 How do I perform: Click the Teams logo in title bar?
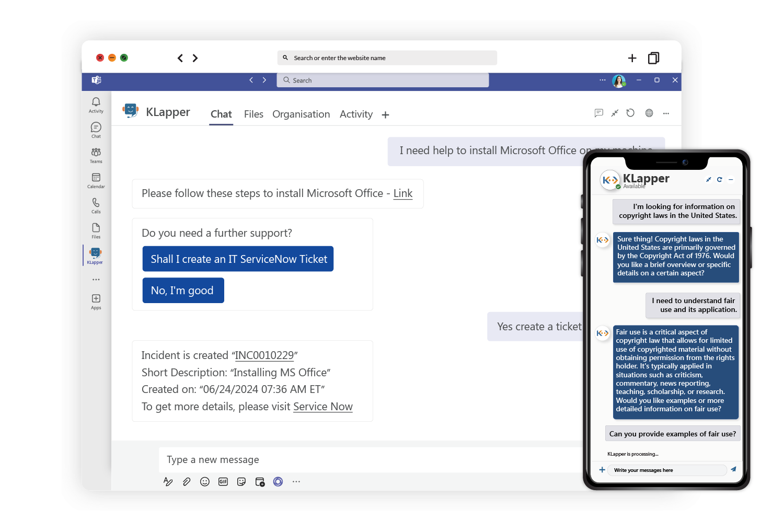(97, 80)
